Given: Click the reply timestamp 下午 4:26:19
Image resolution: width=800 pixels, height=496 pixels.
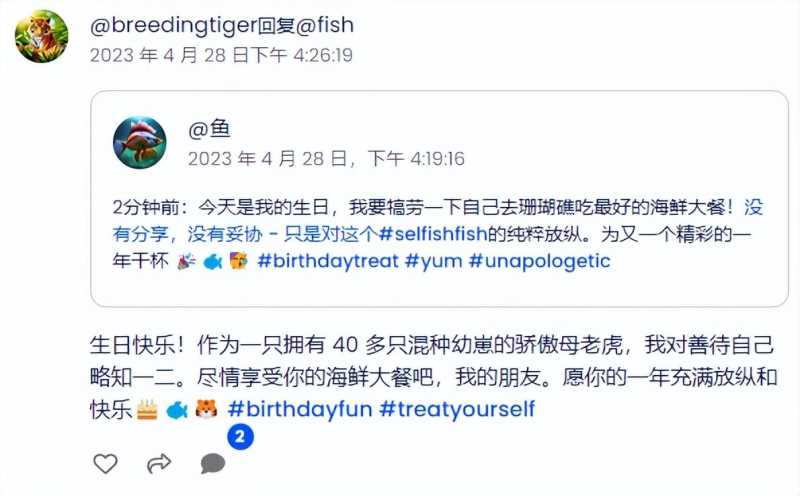Looking at the screenshot, I should (x=303, y=55).
